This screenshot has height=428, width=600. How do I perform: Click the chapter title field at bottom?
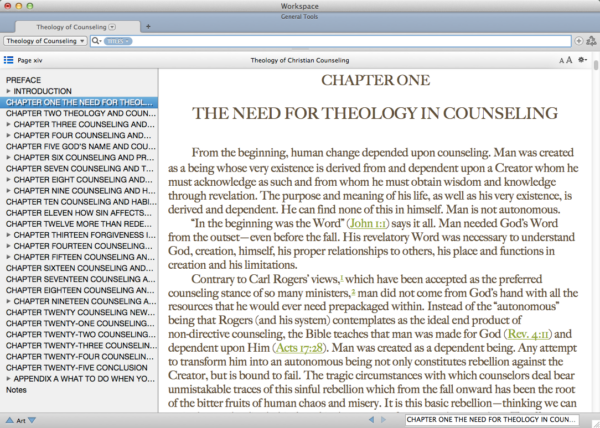tap(492, 420)
